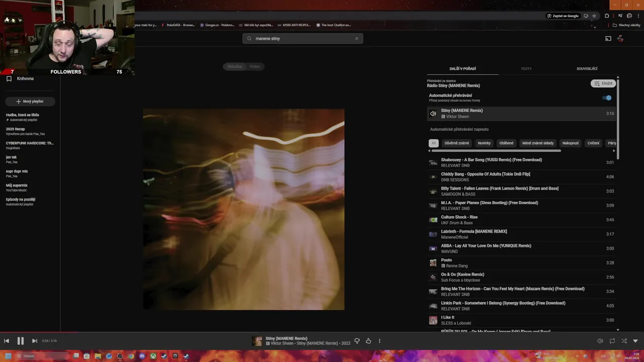Switch to Skladba song view
644x362 pixels.
pos(234,66)
